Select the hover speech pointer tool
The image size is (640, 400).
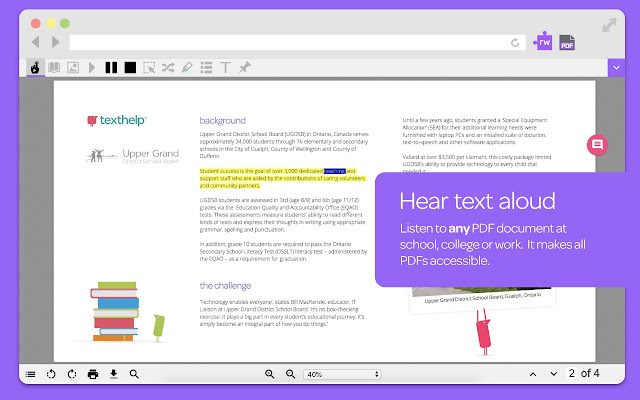(35, 67)
